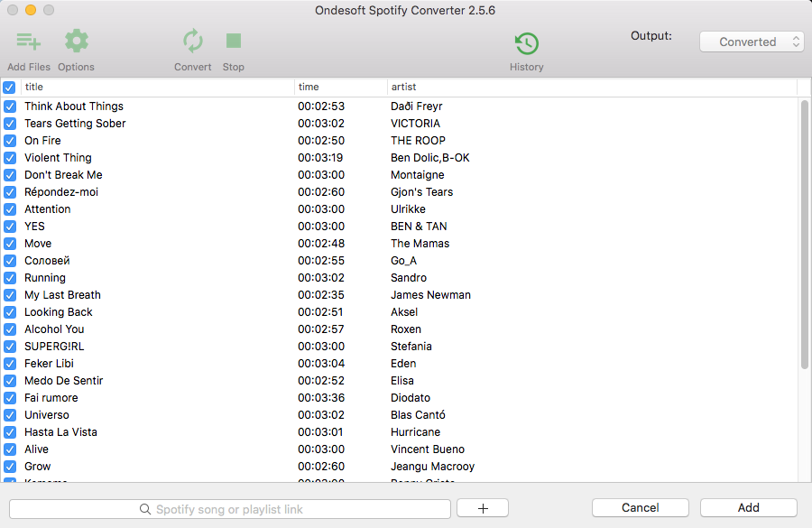Deselect Répondez-moi checkbox
Screen dimensions: 812x528
[10, 192]
